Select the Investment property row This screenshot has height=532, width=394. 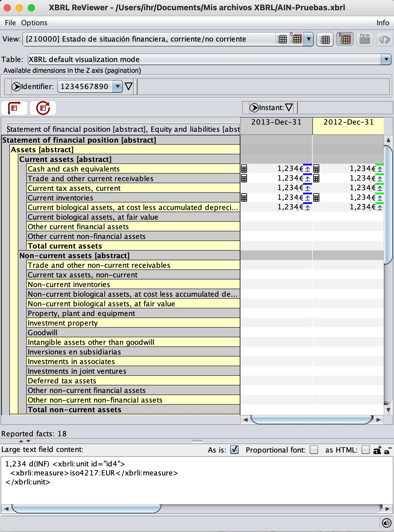coord(133,323)
